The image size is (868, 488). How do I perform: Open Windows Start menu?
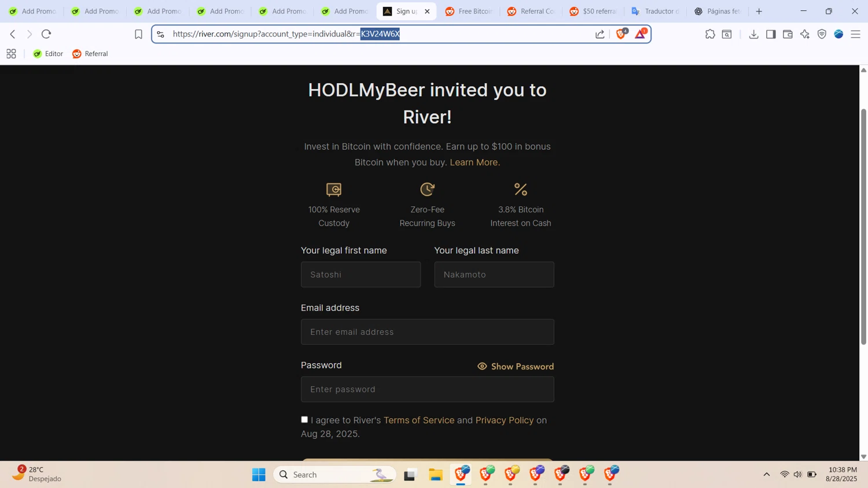click(x=259, y=475)
